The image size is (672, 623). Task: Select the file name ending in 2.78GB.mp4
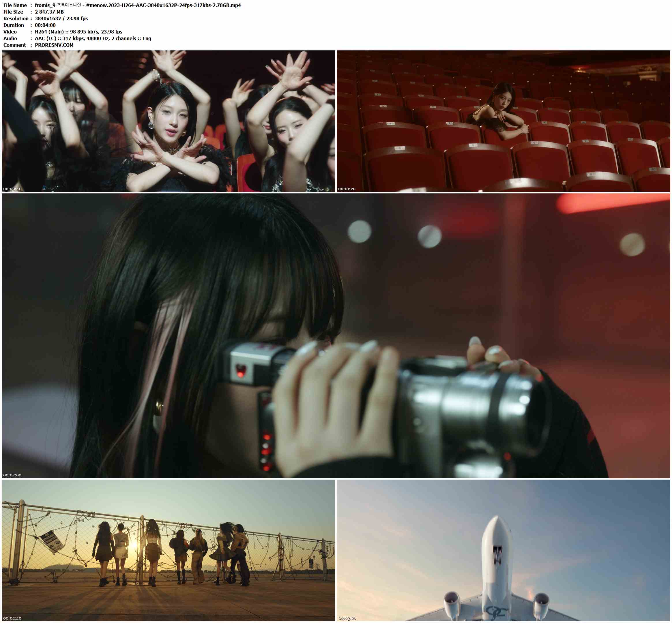point(138,5)
